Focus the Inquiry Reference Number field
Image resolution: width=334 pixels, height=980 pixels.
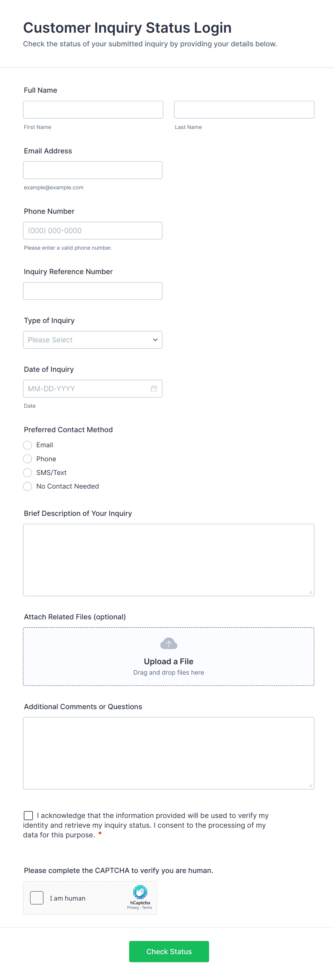92,291
